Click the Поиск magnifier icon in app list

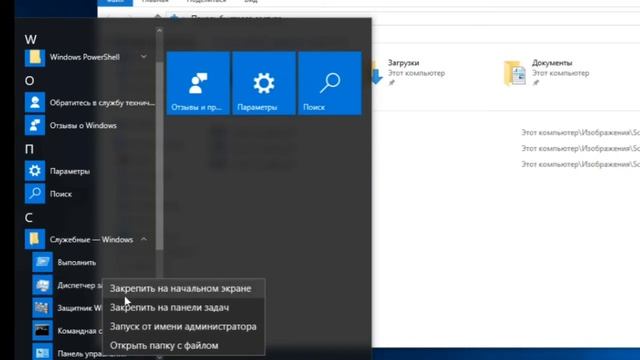(x=35, y=194)
